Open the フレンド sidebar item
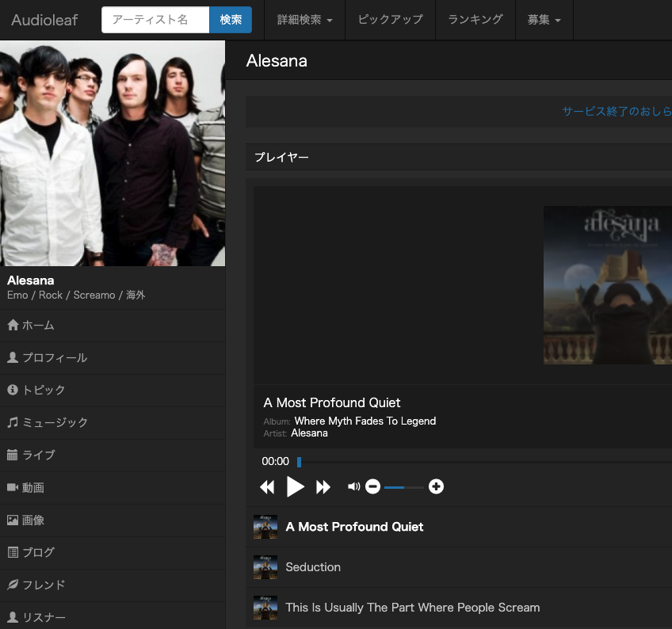This screenshot has height=629, width=672. [x=113, y=585]
